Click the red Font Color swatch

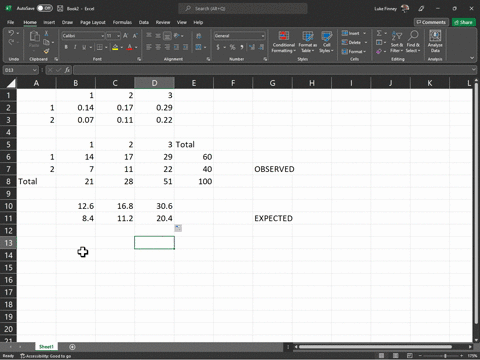(130, 47)
